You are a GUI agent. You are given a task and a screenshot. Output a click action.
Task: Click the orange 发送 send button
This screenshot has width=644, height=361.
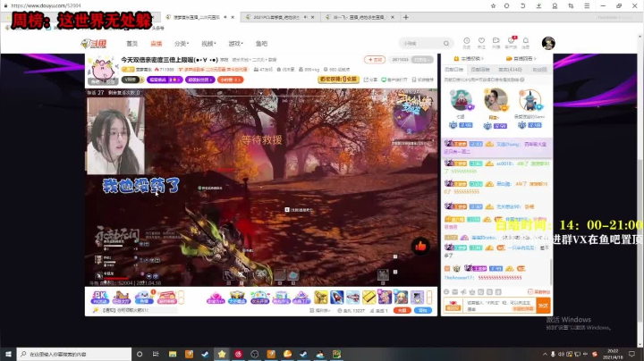point(544,306)
